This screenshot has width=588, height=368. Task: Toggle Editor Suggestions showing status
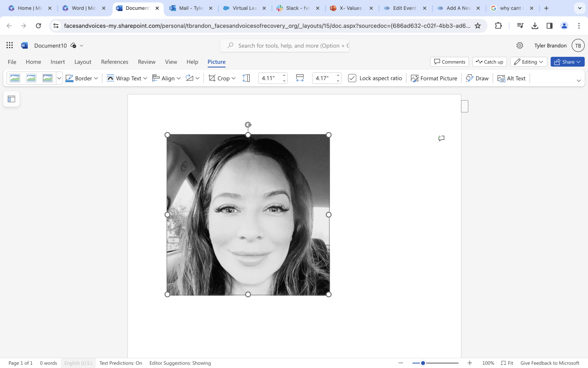[180, 363]
